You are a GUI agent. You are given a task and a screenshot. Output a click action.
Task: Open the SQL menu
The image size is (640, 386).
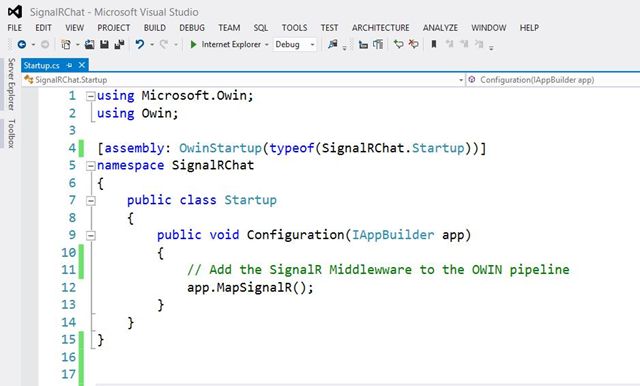(260, 28)
